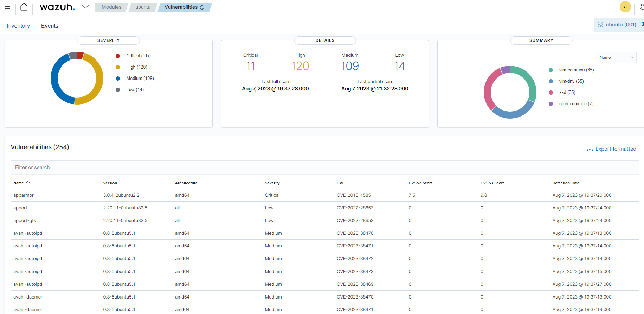Sort by Name column
This screenshot has width=644, height=314.
(x=19, y=183)
